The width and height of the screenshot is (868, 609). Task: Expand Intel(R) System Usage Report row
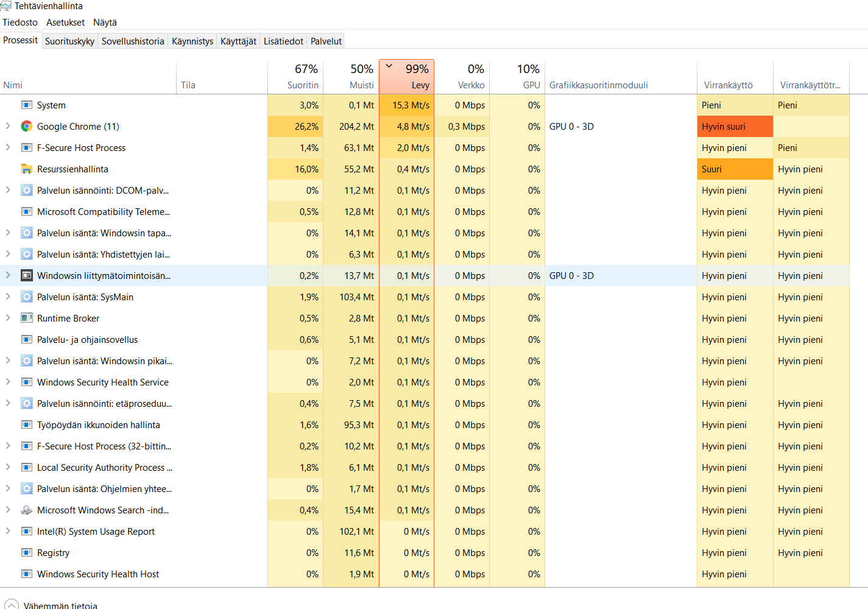click(x=8, y=531)
